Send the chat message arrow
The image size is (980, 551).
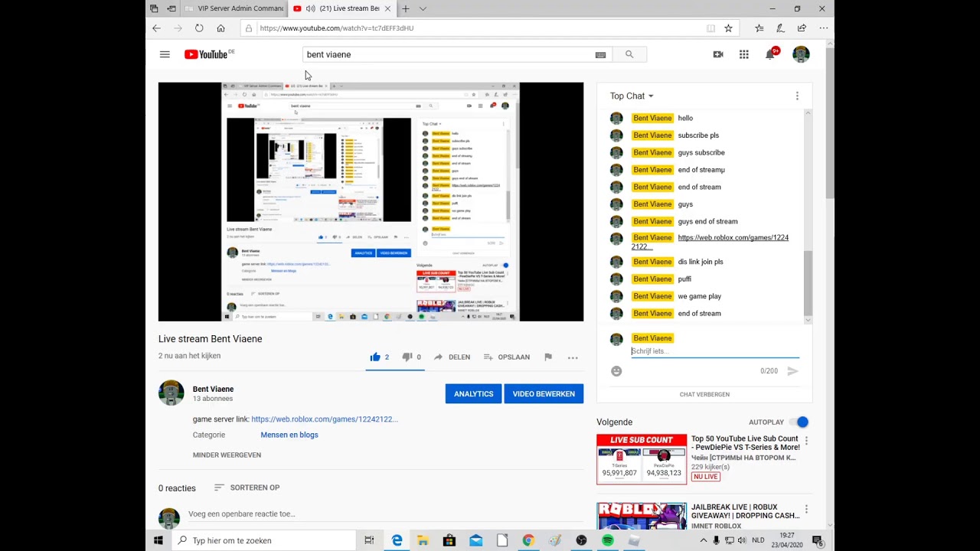[x=793, y=371]
